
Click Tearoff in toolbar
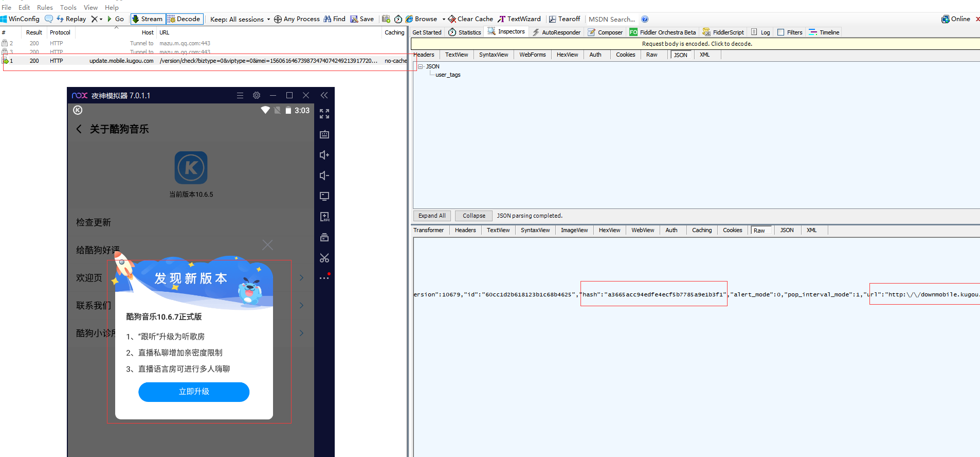565,19
